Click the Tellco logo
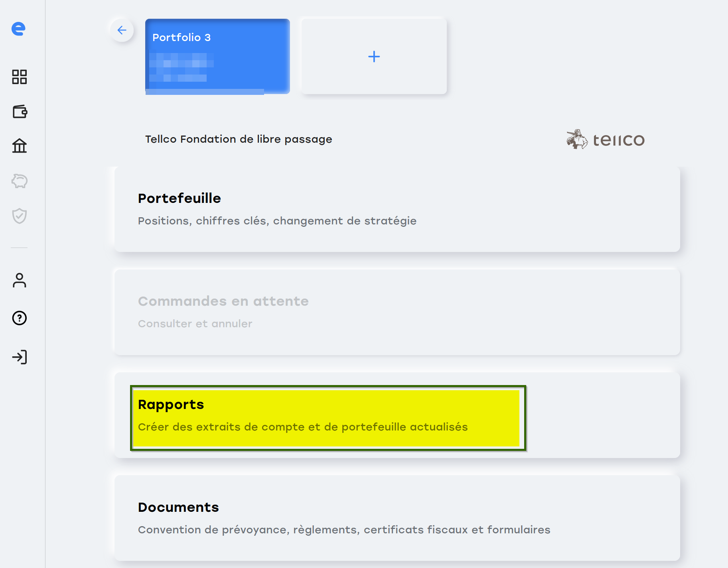This screenshot has height=568, width=728. 605,140
